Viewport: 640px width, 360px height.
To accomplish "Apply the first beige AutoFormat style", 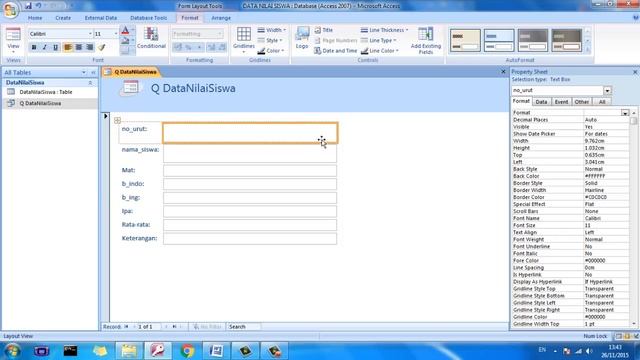I will [x=465, y=40].
